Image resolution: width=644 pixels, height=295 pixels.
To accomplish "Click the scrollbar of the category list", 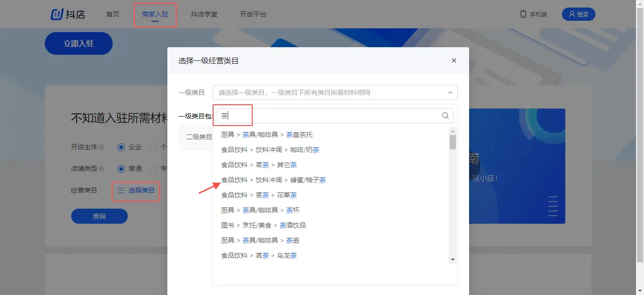I will (452, 142).
